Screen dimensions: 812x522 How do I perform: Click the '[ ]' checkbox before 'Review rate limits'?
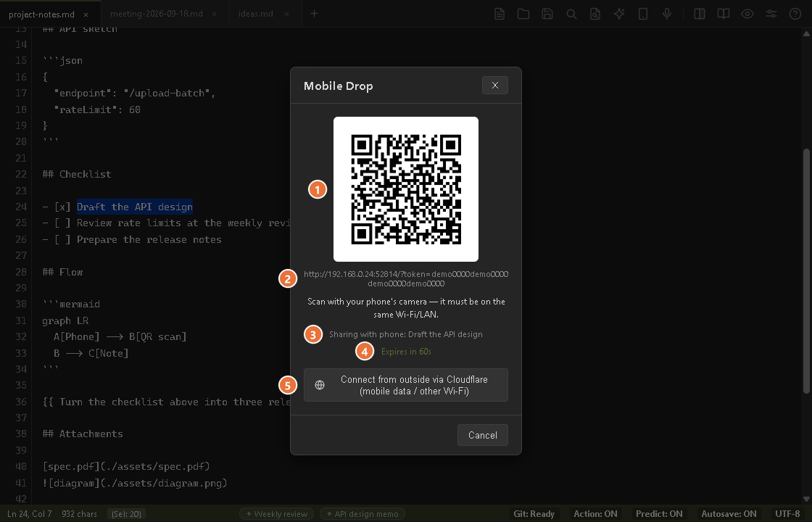point(62,223)
